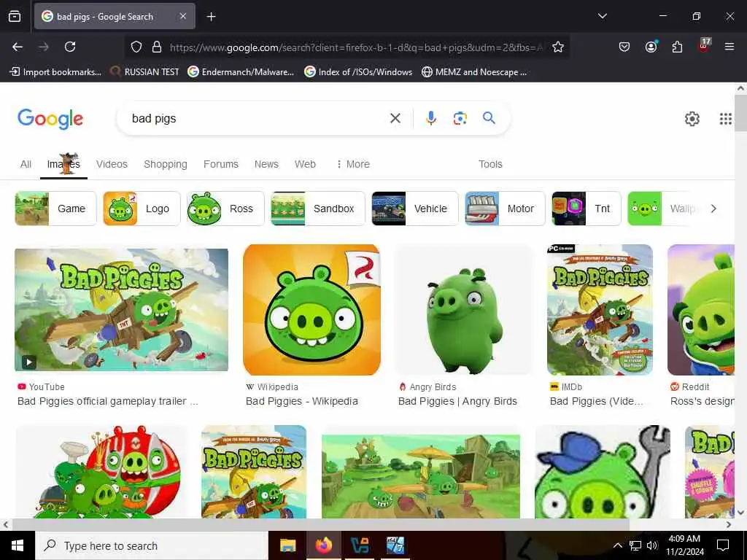Open the Windows Start menu
This screenshot has width=747, height=560.
pyautogui.click(x=18, y=545)
